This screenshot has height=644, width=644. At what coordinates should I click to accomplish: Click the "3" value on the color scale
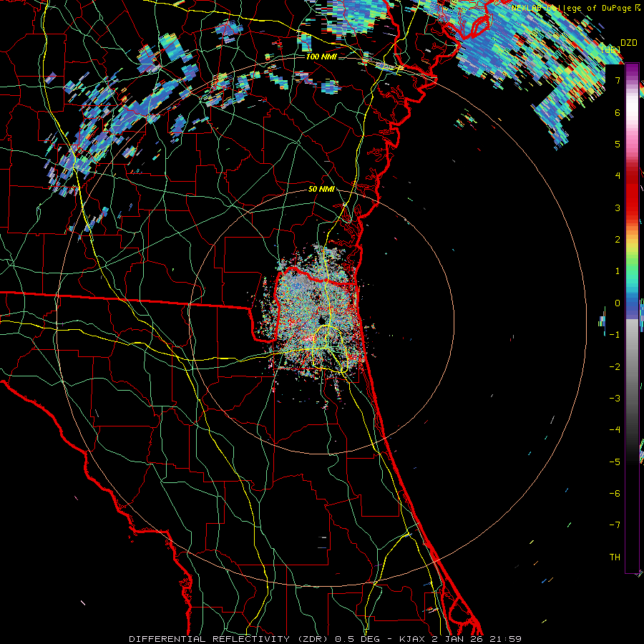tap(618, 208)
